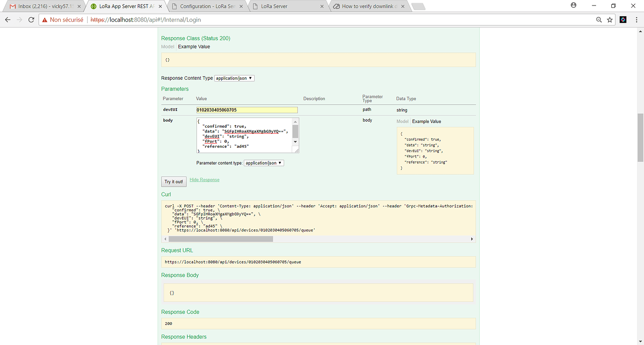Close the How to verify downlink tab
Image resolution: width=644 pixels, height=345 pixels.
403,7
